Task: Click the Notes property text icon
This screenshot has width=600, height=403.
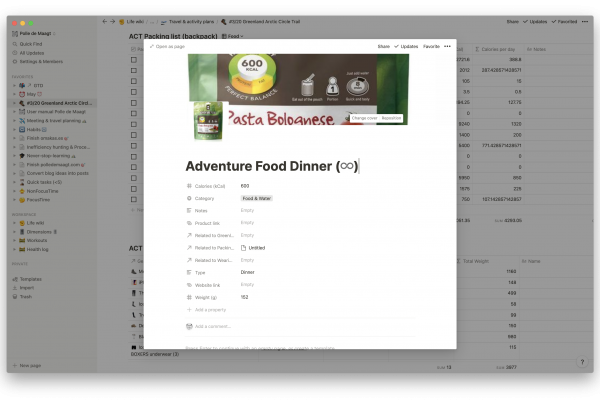Action: (189, 210)
